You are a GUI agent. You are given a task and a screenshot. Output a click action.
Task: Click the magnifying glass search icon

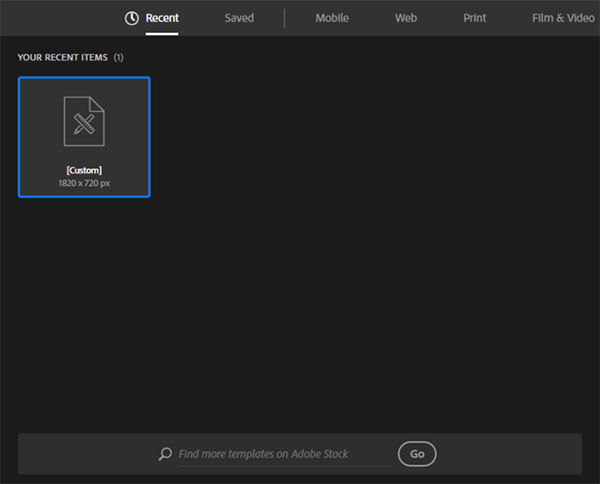pos(165,454)
